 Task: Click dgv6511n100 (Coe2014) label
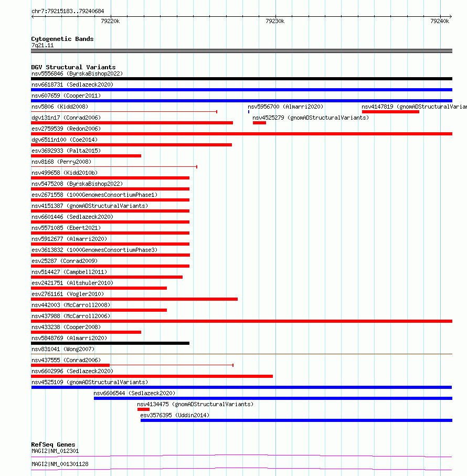pos(65,140)
